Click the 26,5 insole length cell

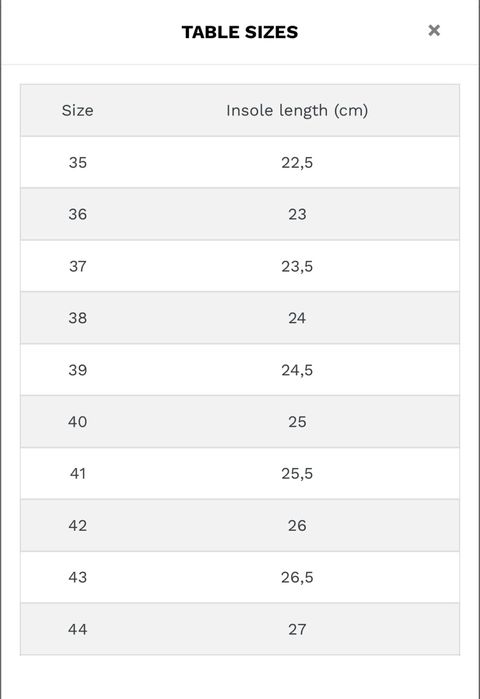point(297,577)
